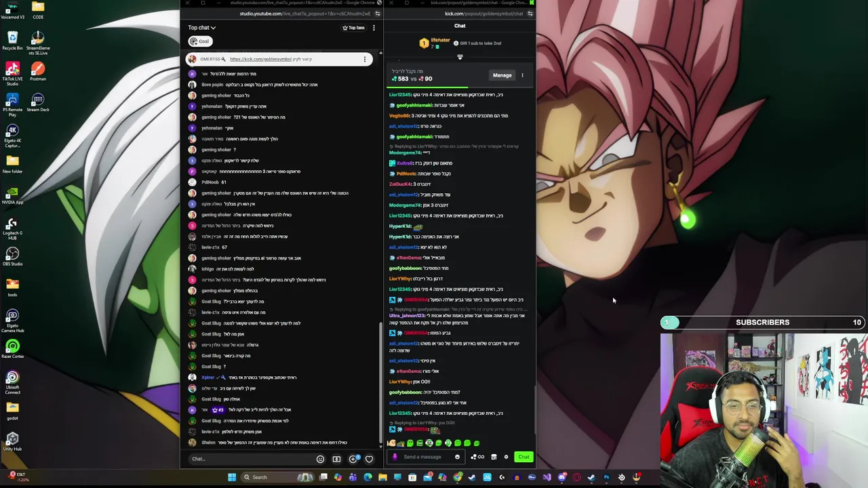Click the poll/add icon with badge in YouTube chat
The height and width of the screenshot is (488, 868).
pos(353,459)
